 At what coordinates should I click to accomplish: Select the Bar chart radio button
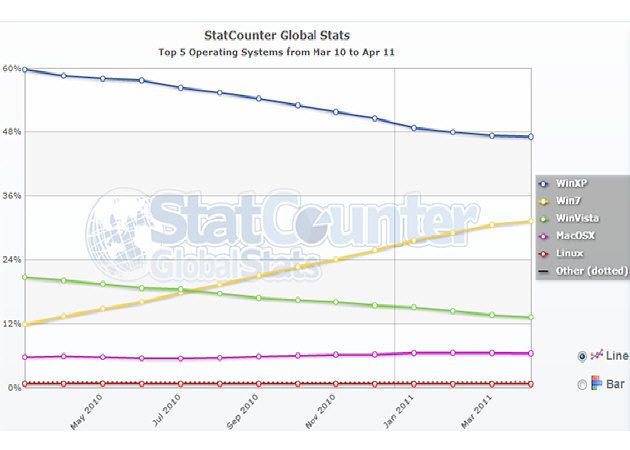(x=583, y=383)
